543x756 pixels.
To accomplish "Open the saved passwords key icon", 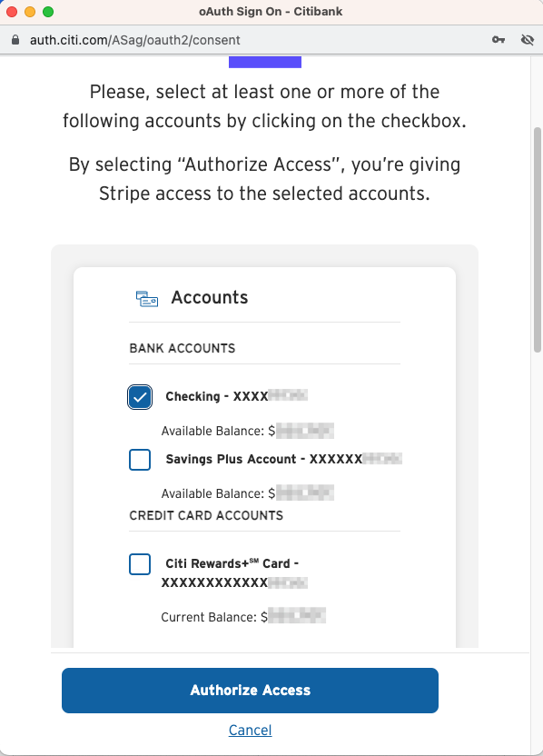I will pos(499,40).
